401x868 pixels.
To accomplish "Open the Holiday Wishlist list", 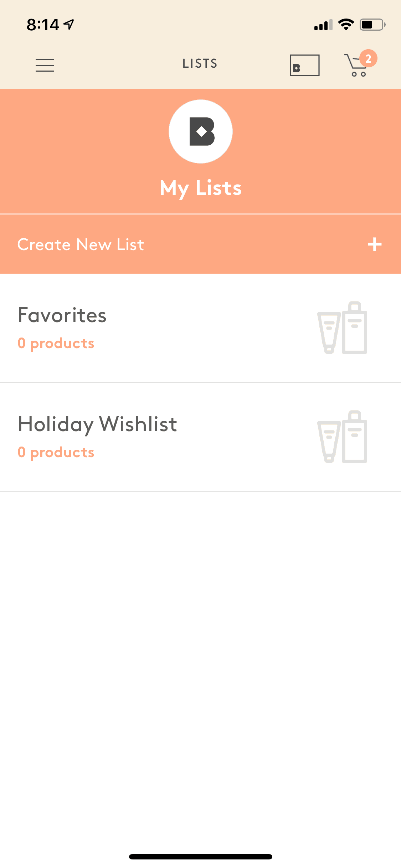I will tap(97, 424).
